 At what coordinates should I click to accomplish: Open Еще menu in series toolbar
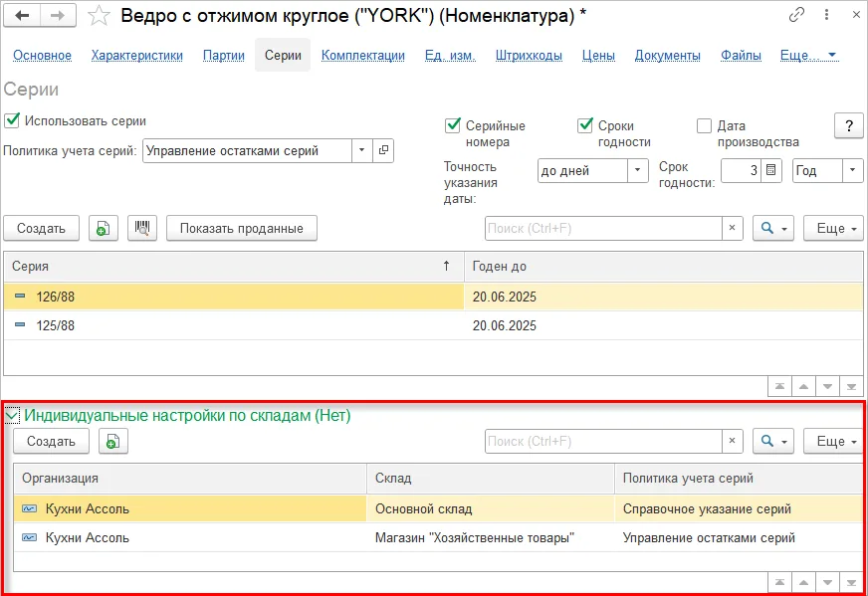[x=834, y=228]
